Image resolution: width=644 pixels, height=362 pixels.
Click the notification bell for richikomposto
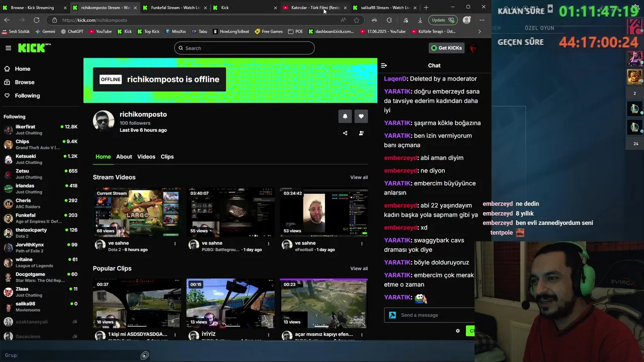coord(345,116)
